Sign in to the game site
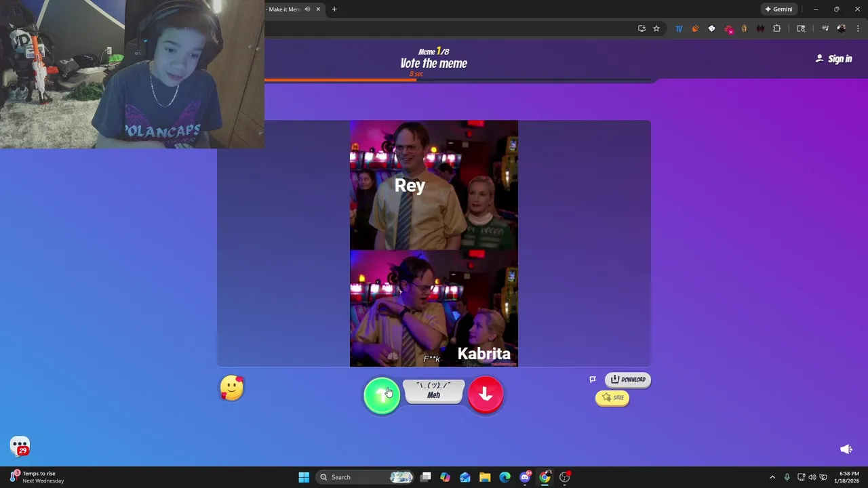This screenshot has height=488, width=868. (x=833, y=59)
